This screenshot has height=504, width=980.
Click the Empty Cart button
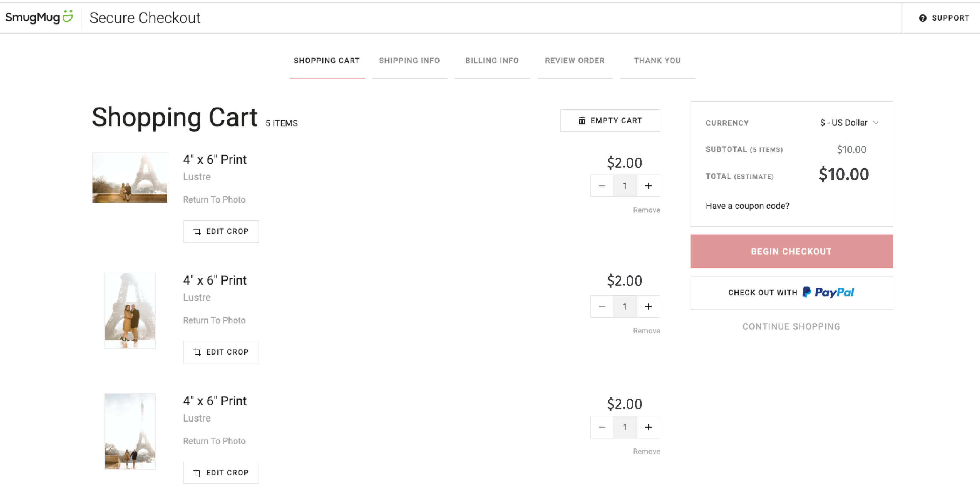tap(610, 120)
